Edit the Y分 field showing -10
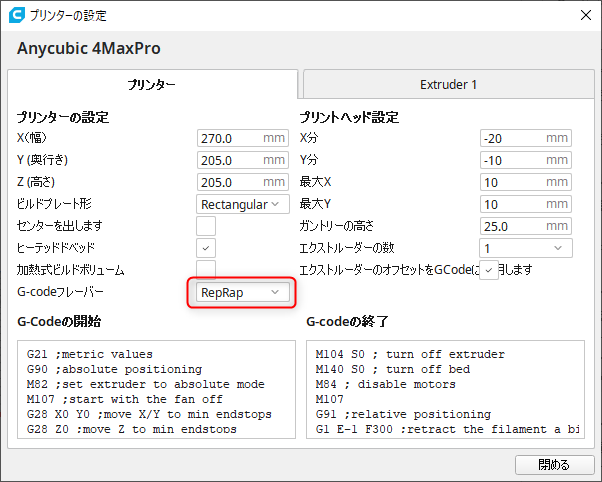The image size is (602, 482). pos(526,160)
